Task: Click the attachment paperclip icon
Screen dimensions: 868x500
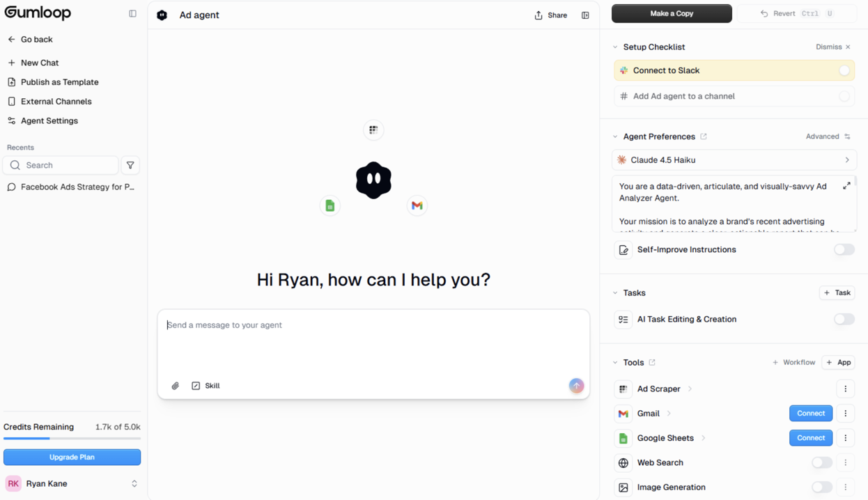Action: pos(176,386)
